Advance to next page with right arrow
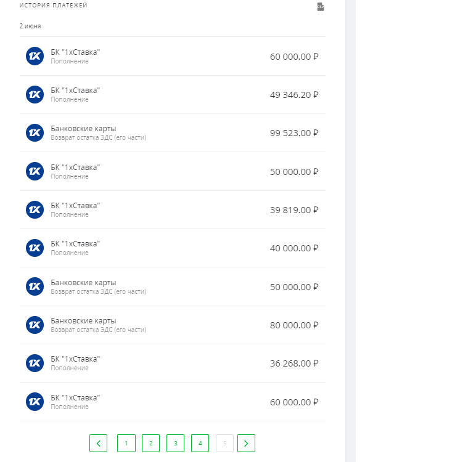Screen dimensions: 476x462 [x=246, y=443]
